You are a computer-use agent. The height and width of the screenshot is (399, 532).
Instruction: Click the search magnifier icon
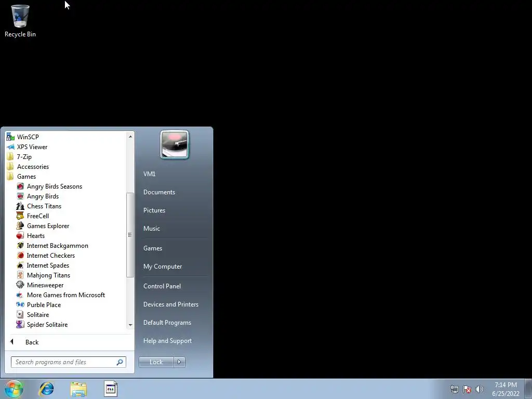(120, 362)
